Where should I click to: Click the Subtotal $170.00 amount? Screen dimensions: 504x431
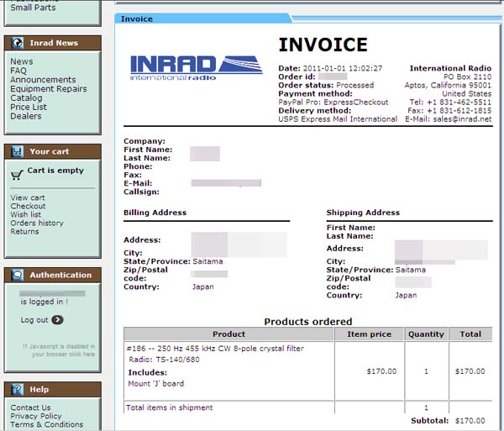tap(470, 421)
